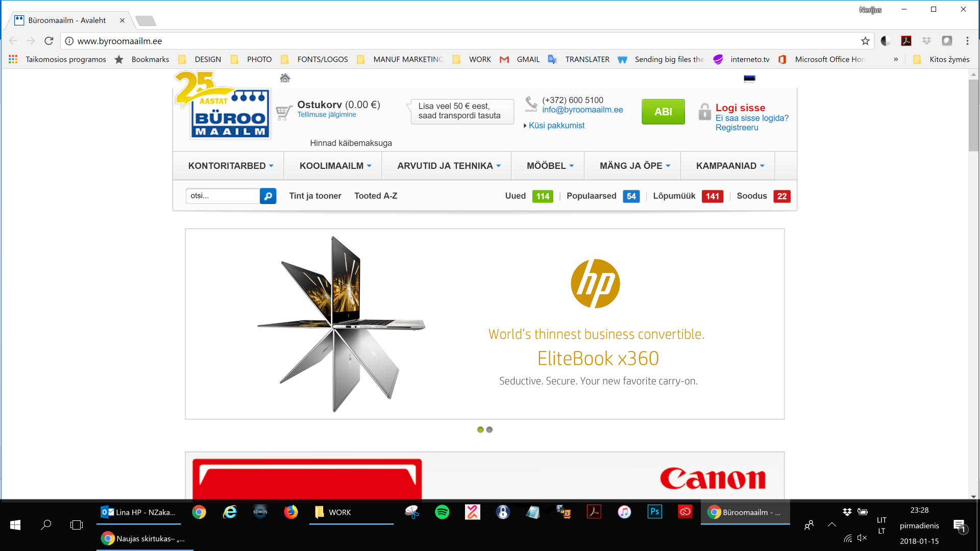980x551 pixels.
Task: Open Task View on taskbar
Action: coord(77,525)
